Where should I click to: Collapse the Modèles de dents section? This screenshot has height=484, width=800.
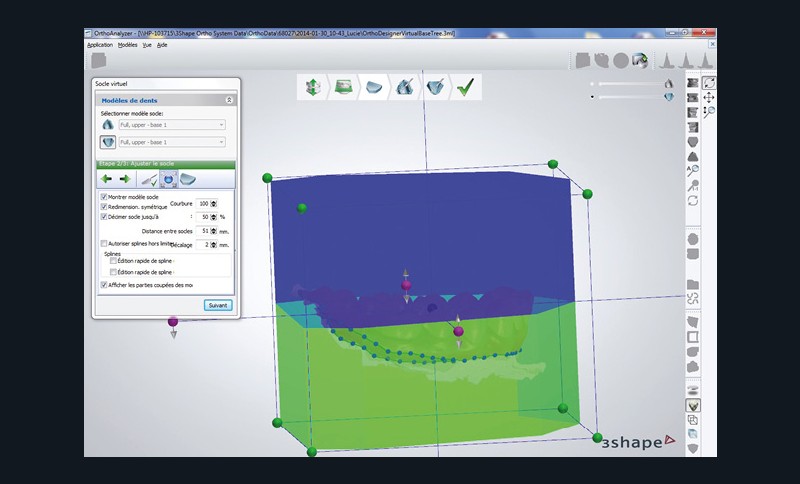click(x=230, y=100)
